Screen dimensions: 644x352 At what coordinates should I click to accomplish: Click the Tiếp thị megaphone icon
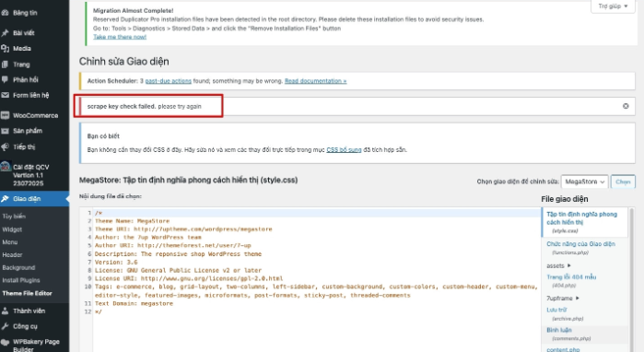[5, 147]
